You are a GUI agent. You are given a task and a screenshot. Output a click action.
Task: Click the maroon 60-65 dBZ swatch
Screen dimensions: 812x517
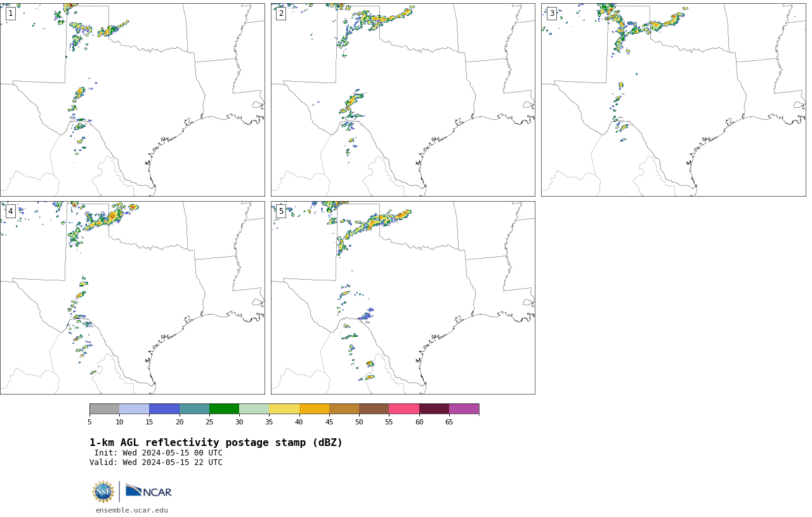[x=434, y=409]
